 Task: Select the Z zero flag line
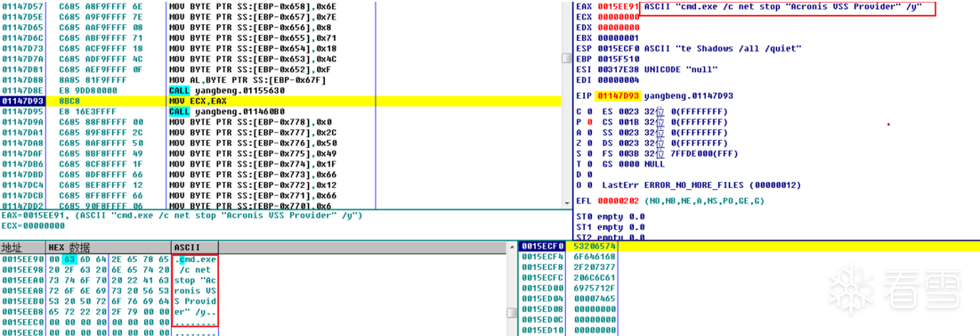(x=652, y=143)
